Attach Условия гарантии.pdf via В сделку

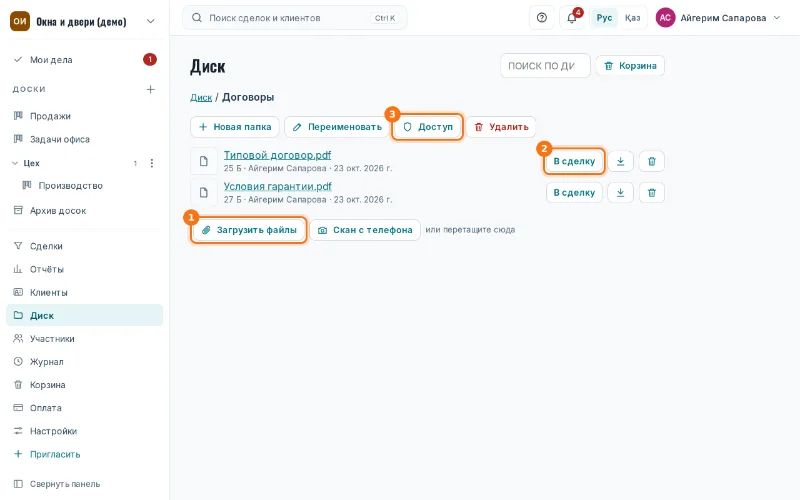(x=574, y=192)
